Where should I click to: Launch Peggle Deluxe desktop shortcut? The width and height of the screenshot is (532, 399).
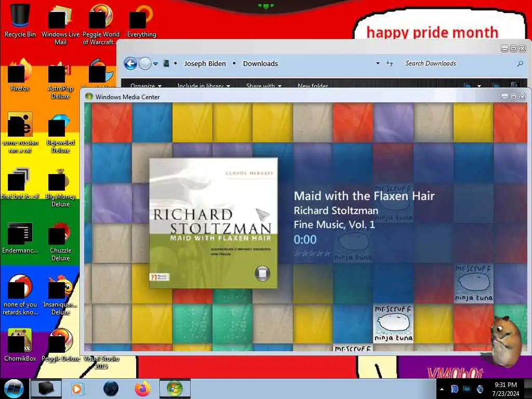pos(60,344)
